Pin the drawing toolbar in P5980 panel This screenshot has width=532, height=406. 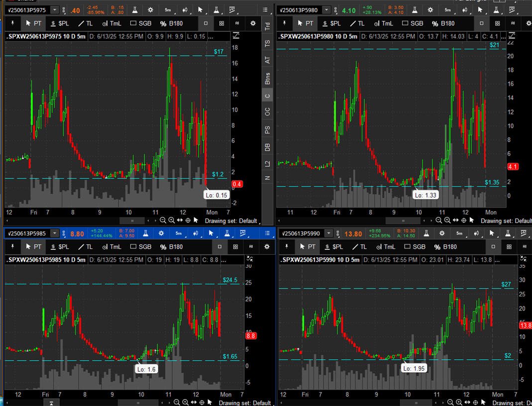[284, 23]
